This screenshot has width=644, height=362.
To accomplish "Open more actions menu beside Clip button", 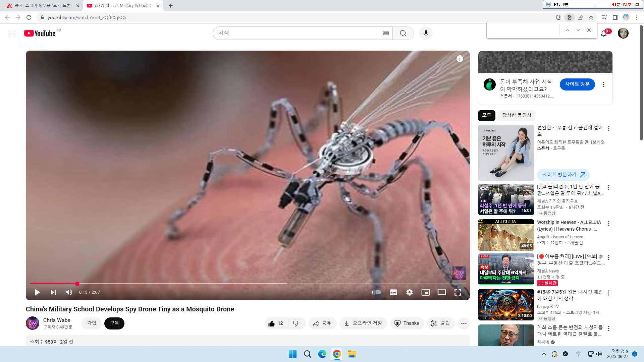I will [x=464, y=323].
